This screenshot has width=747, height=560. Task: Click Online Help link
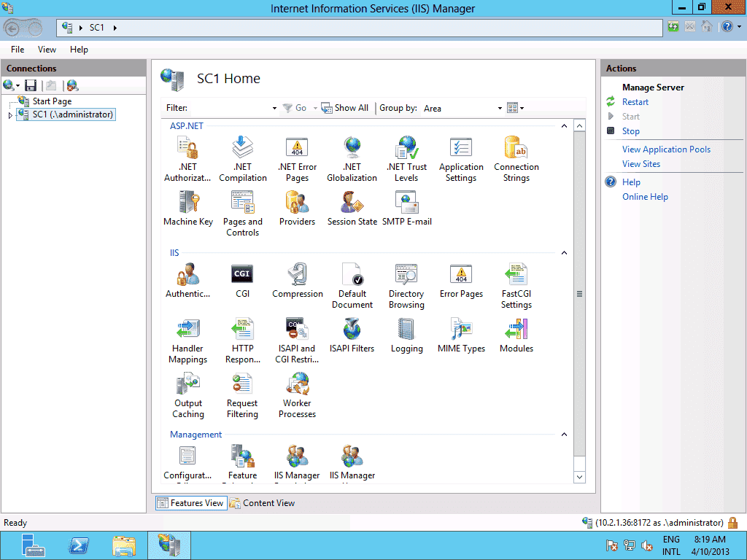645,197
